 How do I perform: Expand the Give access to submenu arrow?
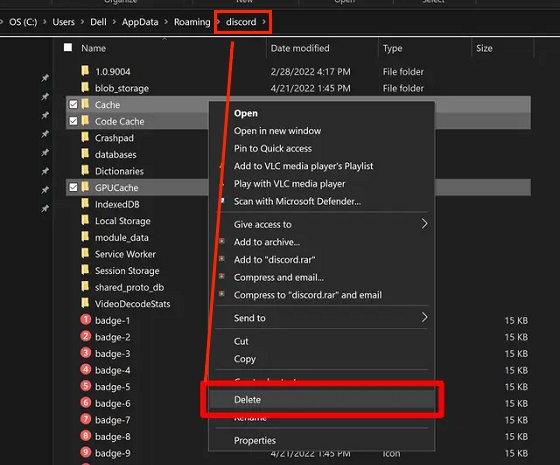pyautogui.click(x=424, y=224)
